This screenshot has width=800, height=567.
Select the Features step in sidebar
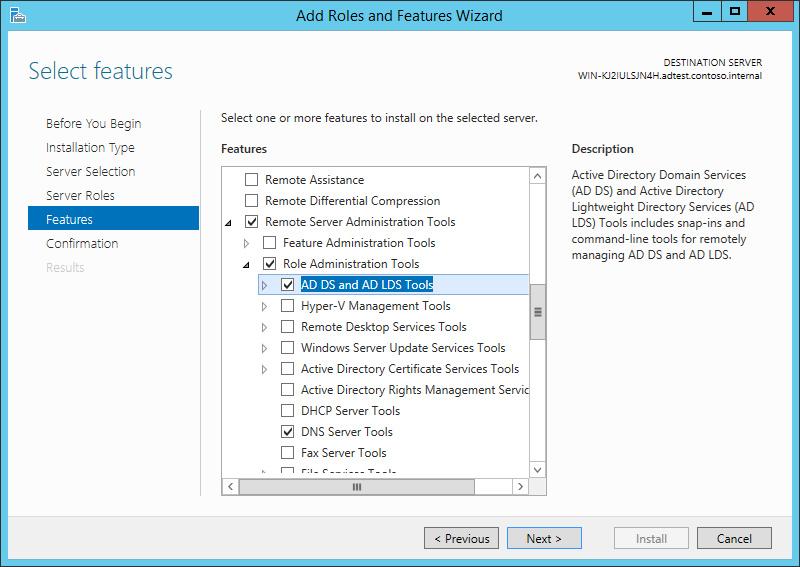tap(113, 218)
